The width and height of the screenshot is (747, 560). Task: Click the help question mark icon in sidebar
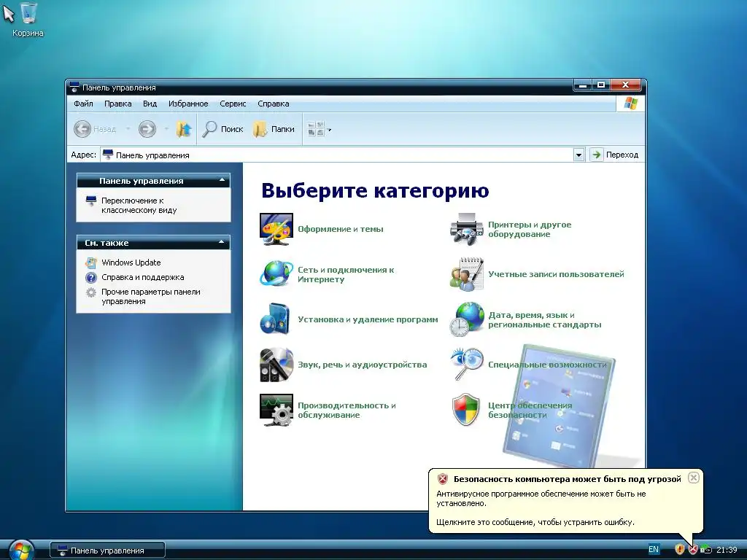(x=91, y=277)
